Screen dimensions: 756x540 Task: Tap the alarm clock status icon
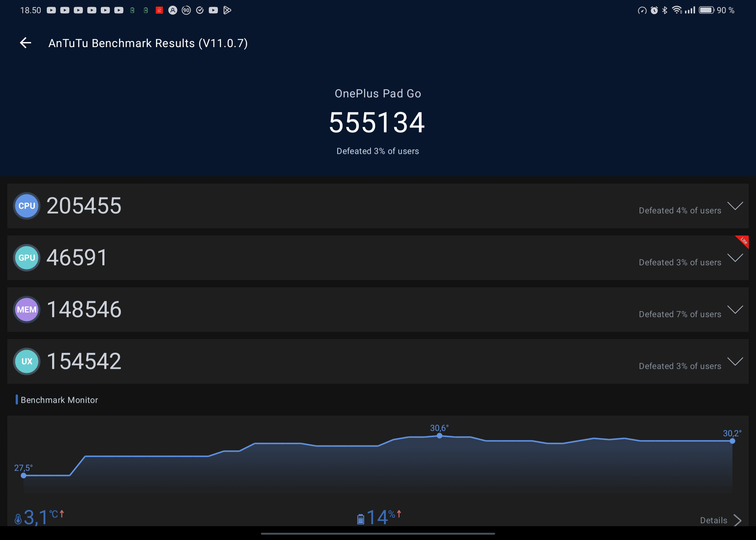click(x=654, y=10)
